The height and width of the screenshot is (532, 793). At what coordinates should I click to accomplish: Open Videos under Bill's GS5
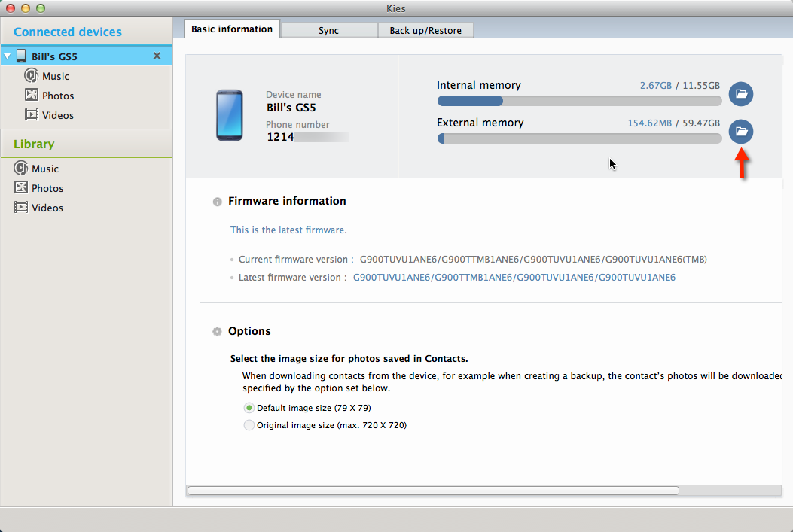58,115
